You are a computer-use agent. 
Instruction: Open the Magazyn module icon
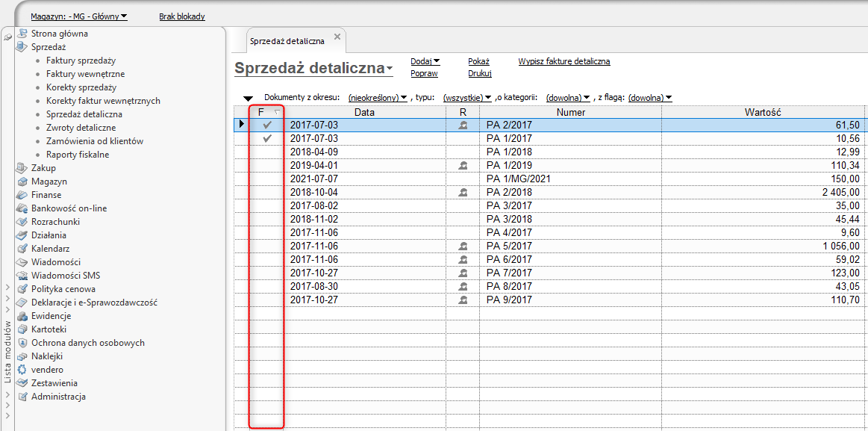[x=22, y=182]
